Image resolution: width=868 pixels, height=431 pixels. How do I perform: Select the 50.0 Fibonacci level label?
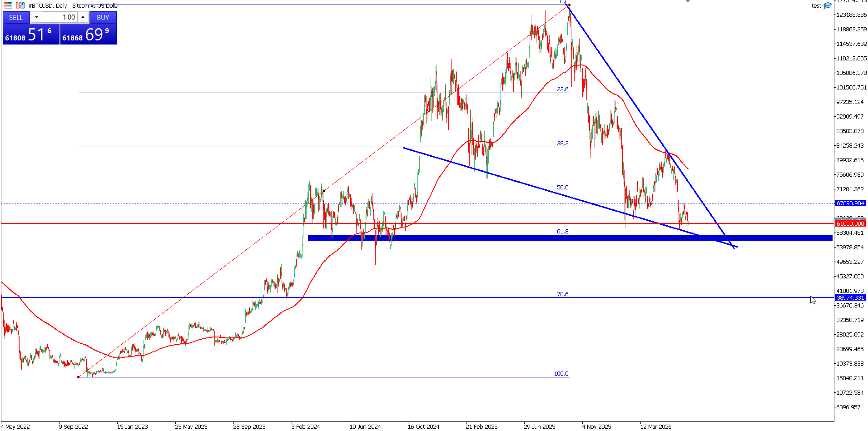(x=562, y=188)
